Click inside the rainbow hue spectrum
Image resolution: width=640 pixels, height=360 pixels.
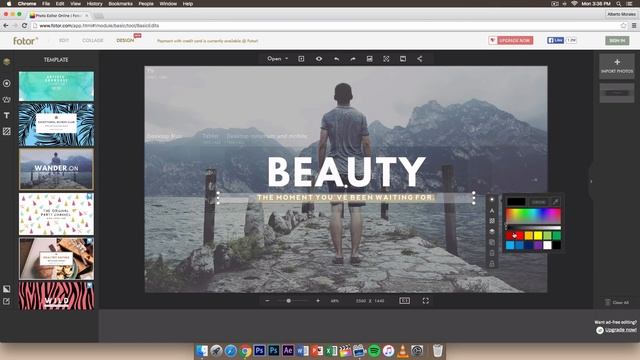coord(533,216)
